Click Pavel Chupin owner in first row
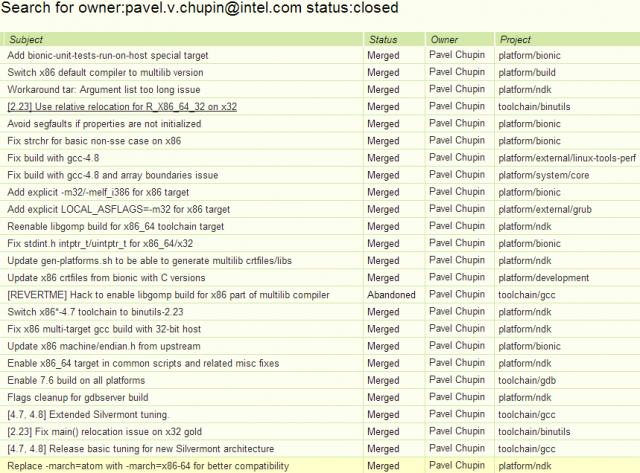Screen dimensions: 640x473 [457, 55]
